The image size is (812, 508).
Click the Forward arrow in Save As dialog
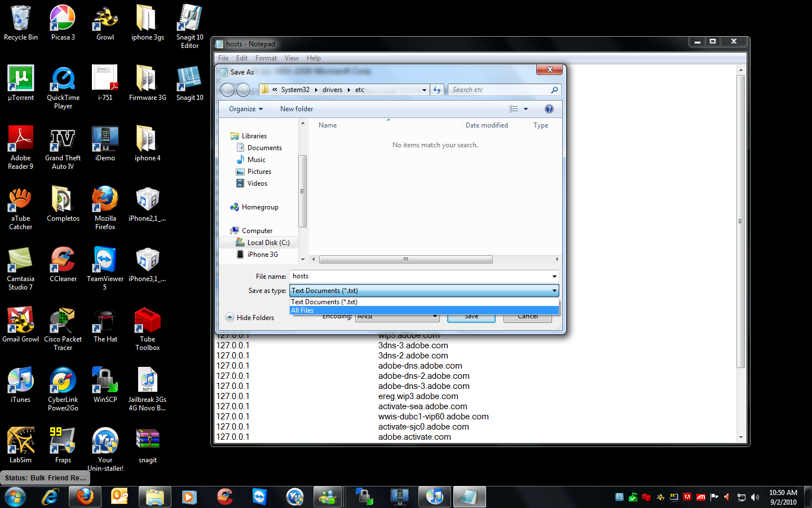243,90
